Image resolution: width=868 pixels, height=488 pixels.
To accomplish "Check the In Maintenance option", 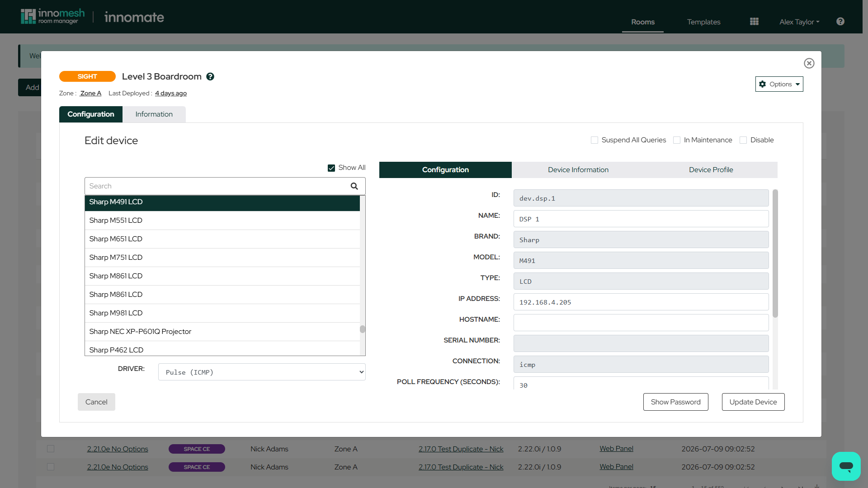I will pos(677,140).
